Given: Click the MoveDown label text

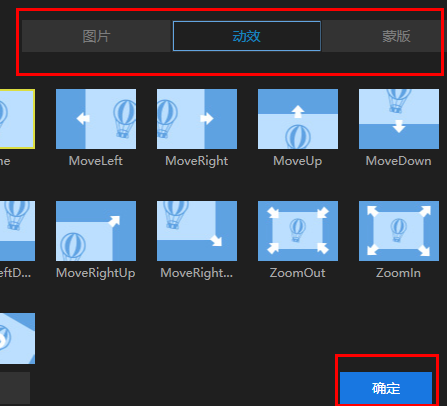Looking at the screenshot, I should click(399, 161).
